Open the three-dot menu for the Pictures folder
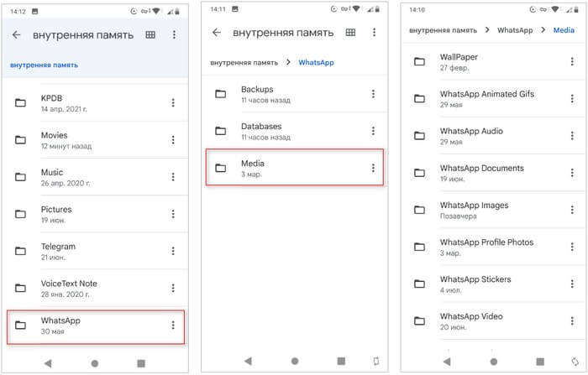The height and width of the screenshot is (375, 588). pos(173,214)
